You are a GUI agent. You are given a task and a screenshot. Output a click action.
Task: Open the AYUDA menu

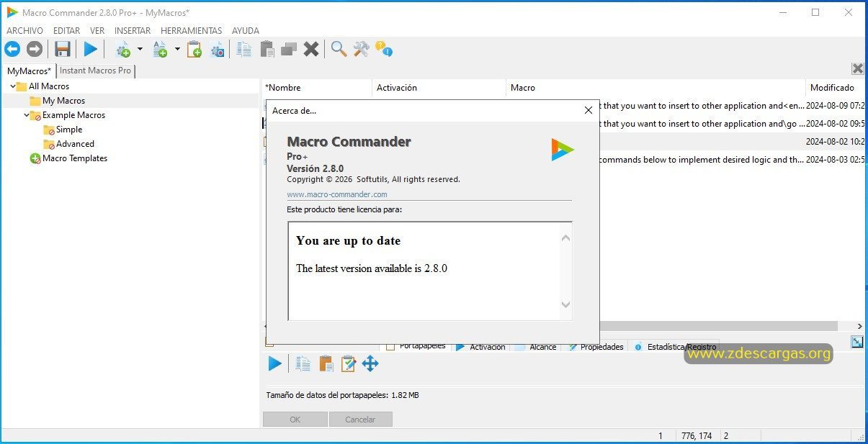tap(246, 31)
